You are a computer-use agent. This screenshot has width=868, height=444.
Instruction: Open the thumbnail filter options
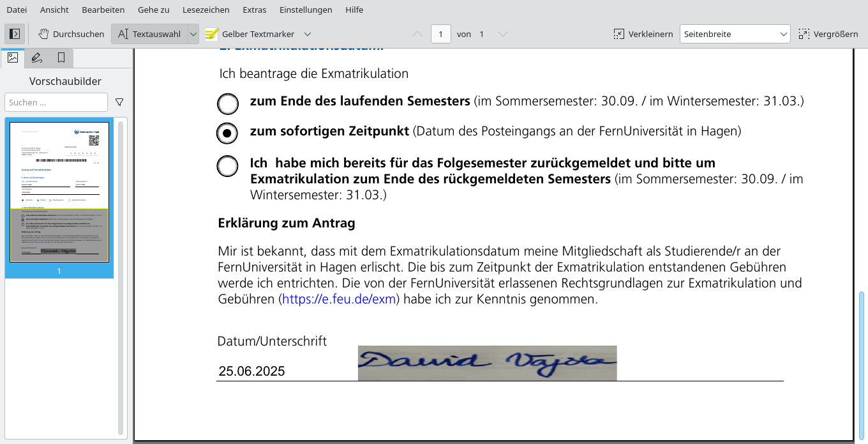click(119, 102)
